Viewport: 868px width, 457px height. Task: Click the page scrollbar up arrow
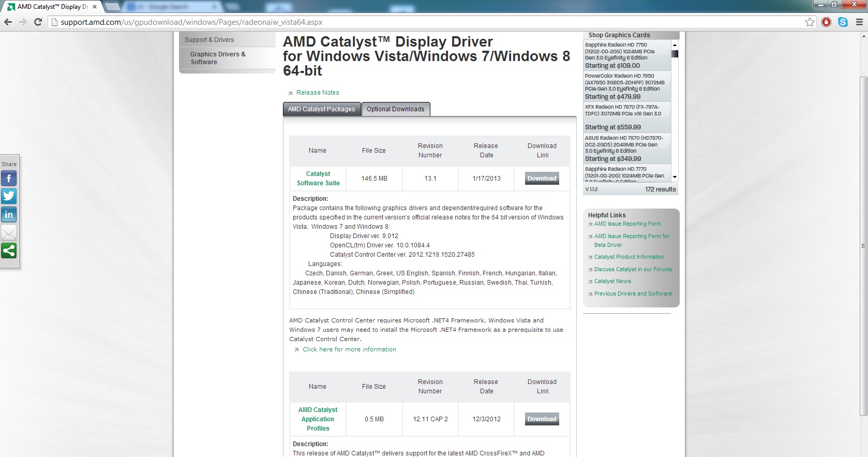(863, 36)
